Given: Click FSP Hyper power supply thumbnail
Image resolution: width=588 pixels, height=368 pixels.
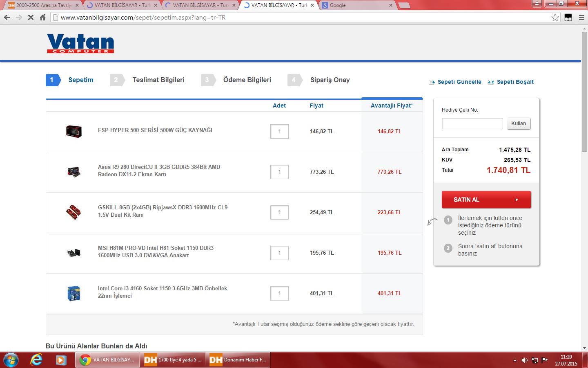Looking at the screenshot, I should pos(74,131).
